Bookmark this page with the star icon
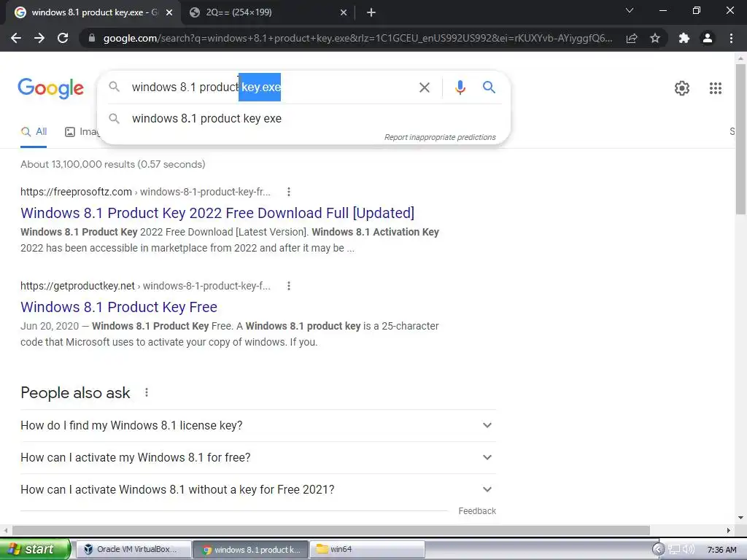The width and height of the screenshot is (747, 560). tap(655, 38)
